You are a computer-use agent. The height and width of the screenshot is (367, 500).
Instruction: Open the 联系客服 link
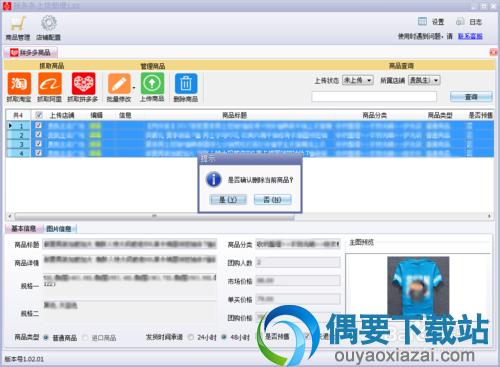click(470, 36)
